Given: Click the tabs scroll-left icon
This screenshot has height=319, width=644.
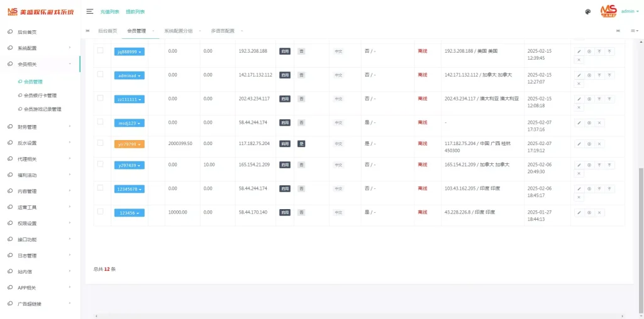Looking at the screenshot, I should pos(87,31).
